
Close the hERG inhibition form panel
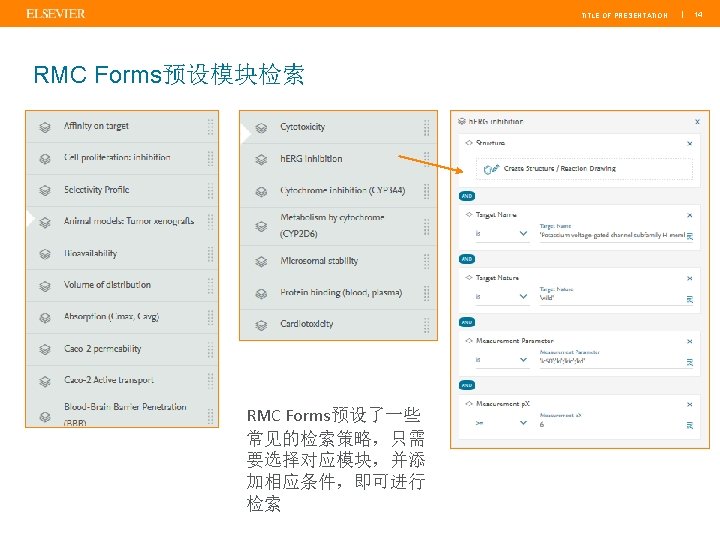coord(697,122)
